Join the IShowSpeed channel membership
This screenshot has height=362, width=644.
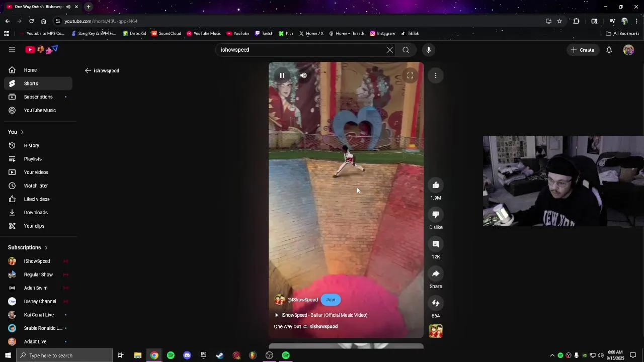tap(331, 300)
